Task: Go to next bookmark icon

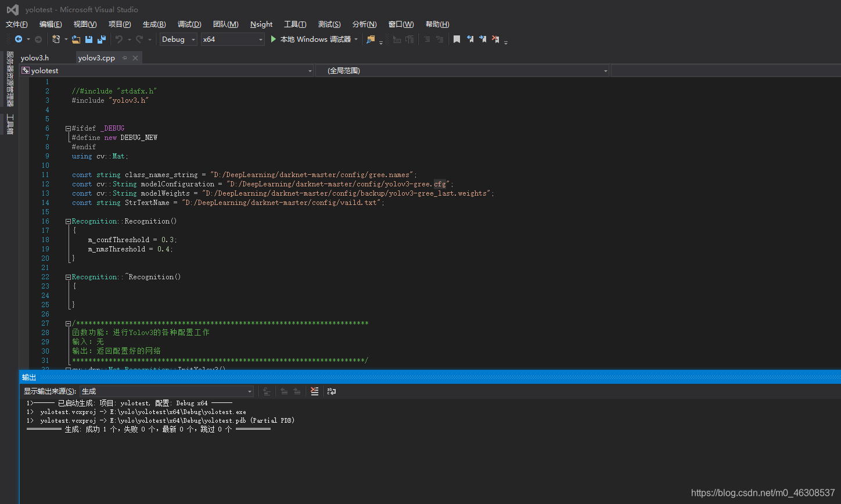Action: (x=483, y=39)
